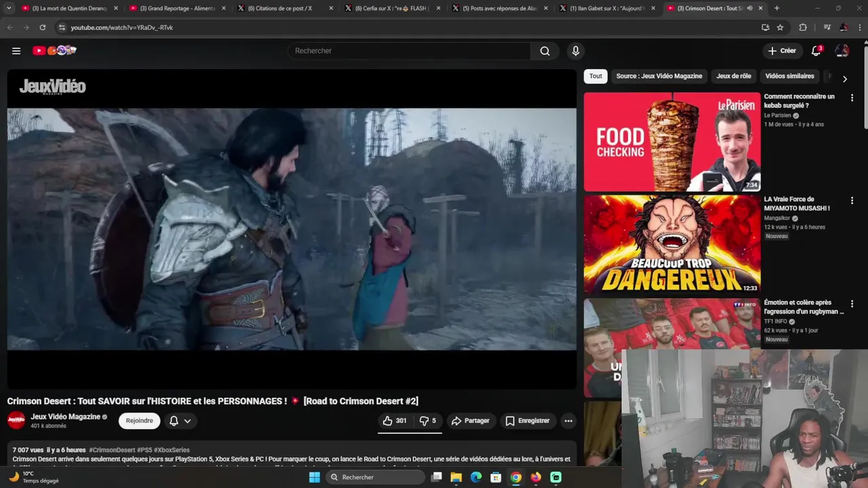Save the video with Enregistrer

point(528,421)
